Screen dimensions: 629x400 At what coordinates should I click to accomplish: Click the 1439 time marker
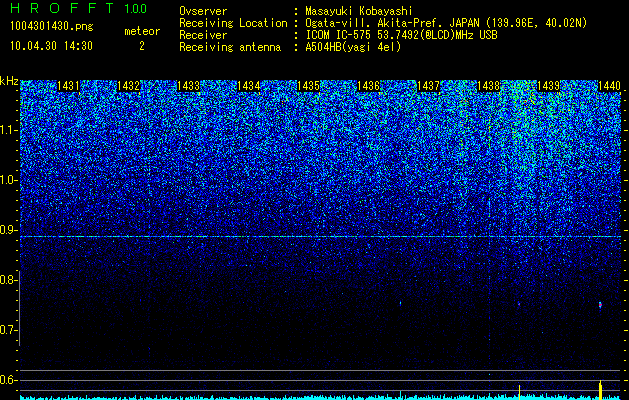[548, 86]
